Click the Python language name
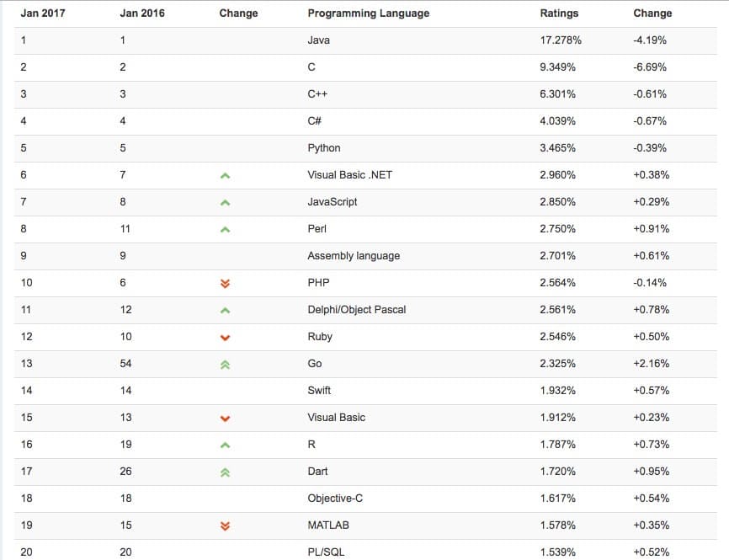 tap(324, 148)
